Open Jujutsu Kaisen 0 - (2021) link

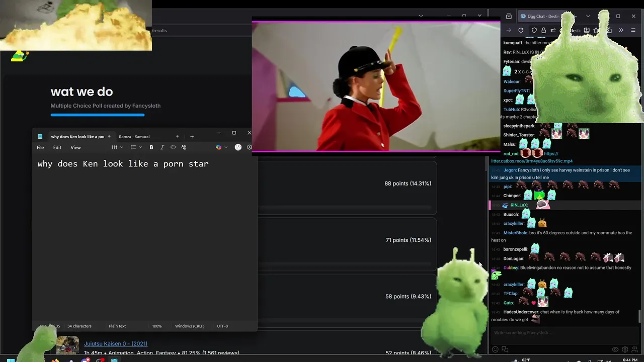tap(116, 343)
